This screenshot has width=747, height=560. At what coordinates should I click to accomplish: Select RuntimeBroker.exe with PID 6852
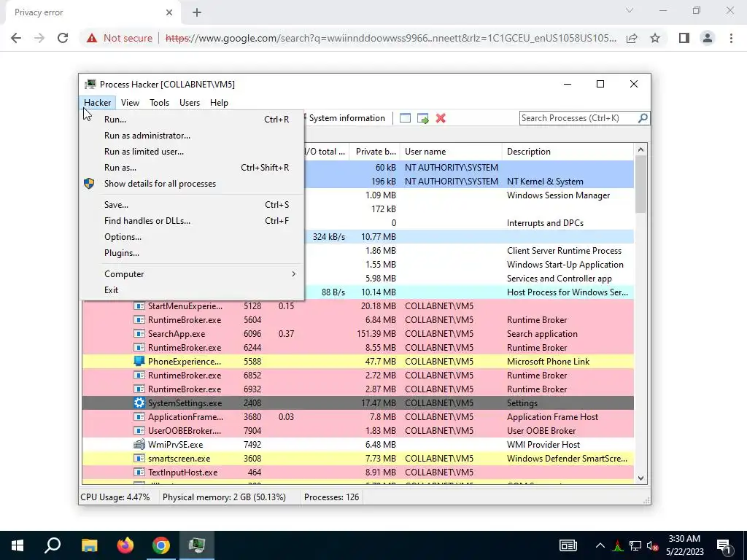pos(357,376)
